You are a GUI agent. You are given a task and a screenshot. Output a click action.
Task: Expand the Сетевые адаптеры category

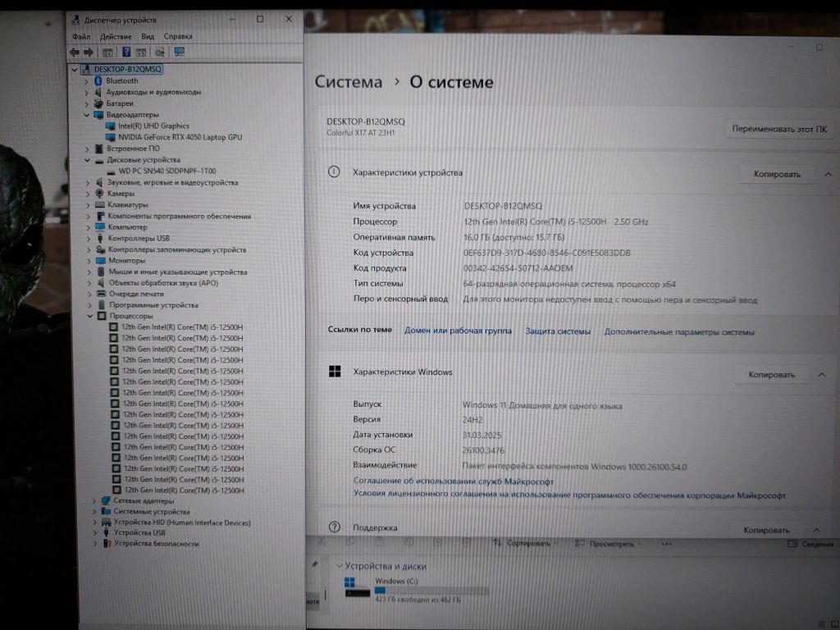(94, 500)
